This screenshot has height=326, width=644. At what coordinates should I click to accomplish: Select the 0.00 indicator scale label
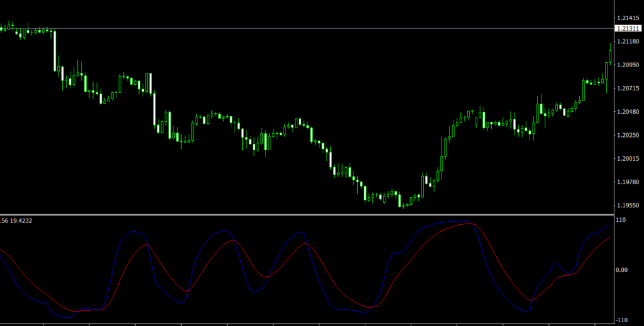click(x=622, y=270)
